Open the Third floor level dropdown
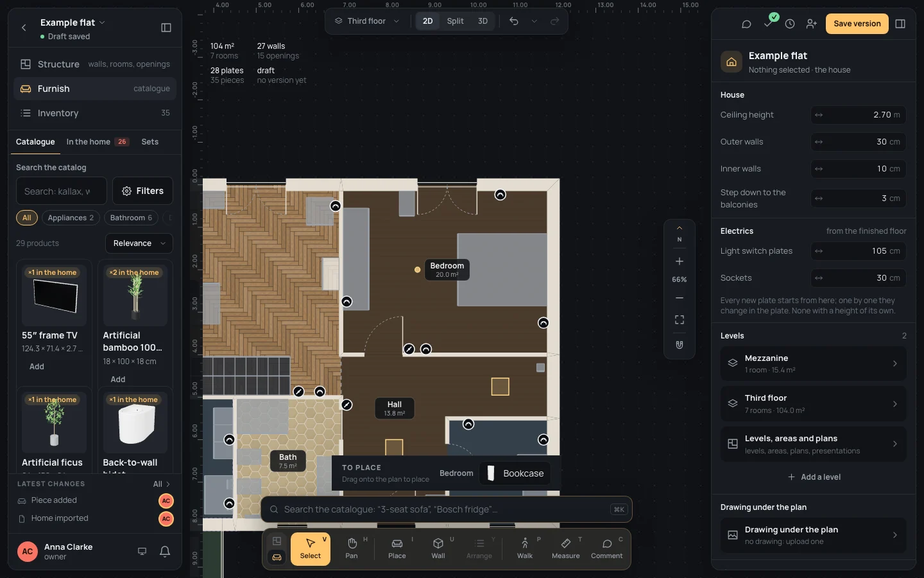 point(367,21)
